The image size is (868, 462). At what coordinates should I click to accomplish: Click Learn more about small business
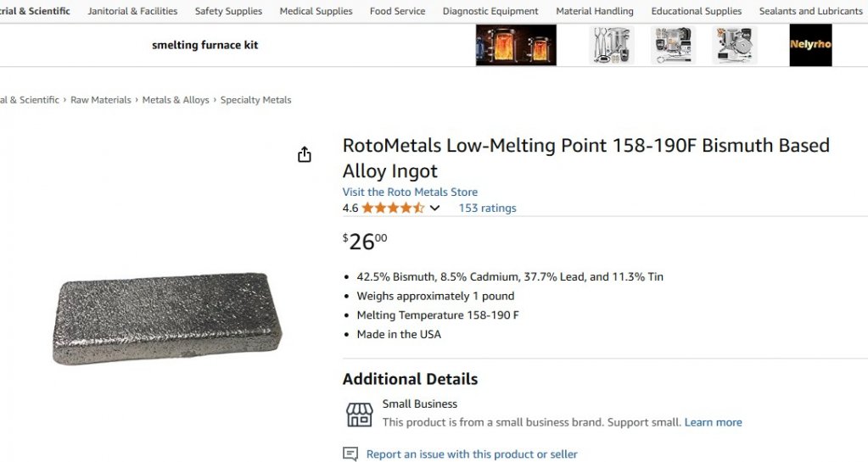coord(713,422)
